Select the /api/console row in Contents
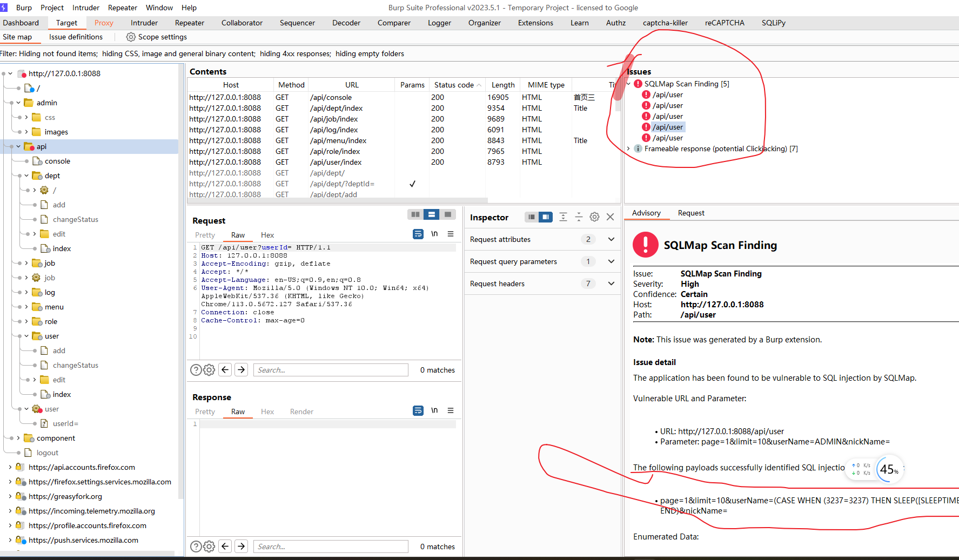This screenshot has width=959, height=560. (x=403, y=97)
